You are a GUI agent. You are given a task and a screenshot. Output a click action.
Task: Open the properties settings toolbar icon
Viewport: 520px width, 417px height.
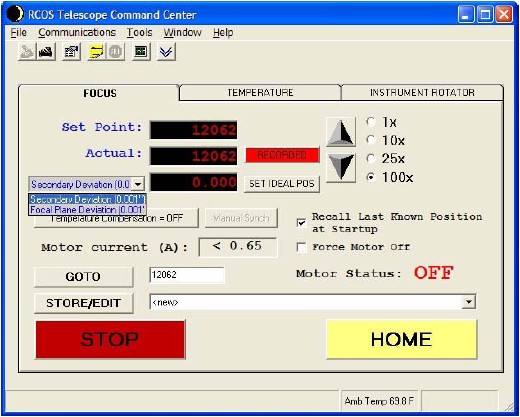(71, 52)
